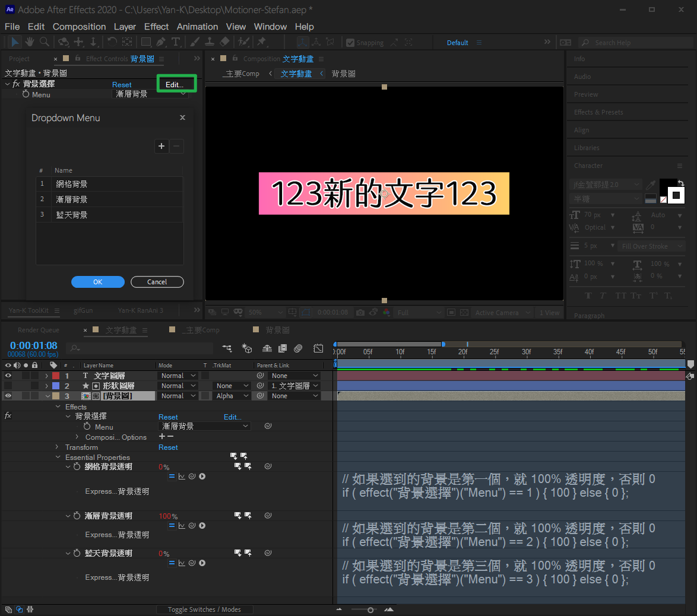
Task: Open Menu dropdown in timeline showing 漸層背景
Action: (205, 426)
